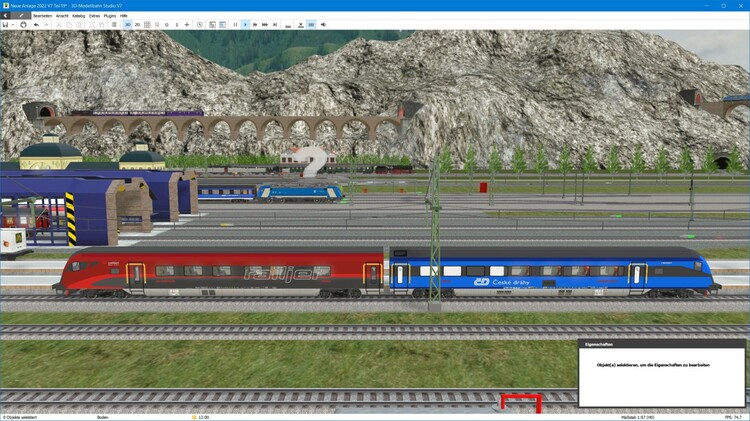Click the group objects icon
Viewport: 750px width, 421px height.
(91, 24)
